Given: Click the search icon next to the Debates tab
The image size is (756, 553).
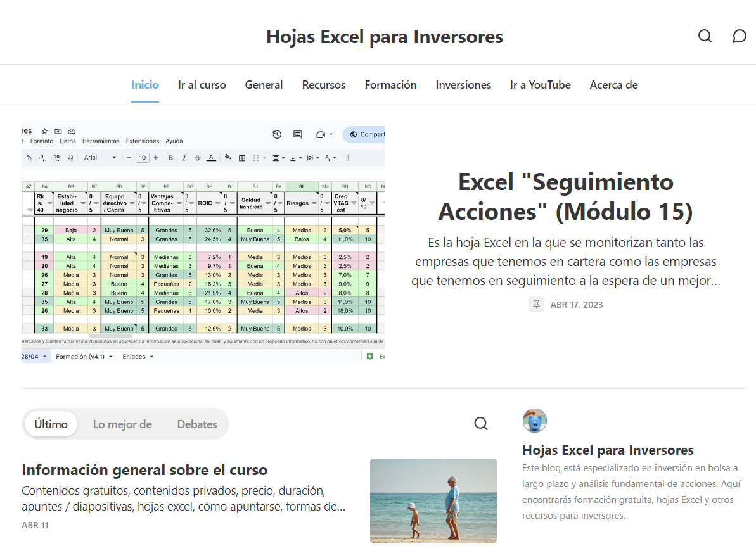Looking at the screenshot, I should [481, 424].
